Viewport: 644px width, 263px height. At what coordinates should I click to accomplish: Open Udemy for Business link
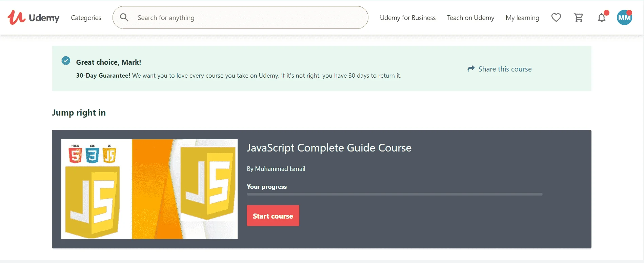(408, 18)
